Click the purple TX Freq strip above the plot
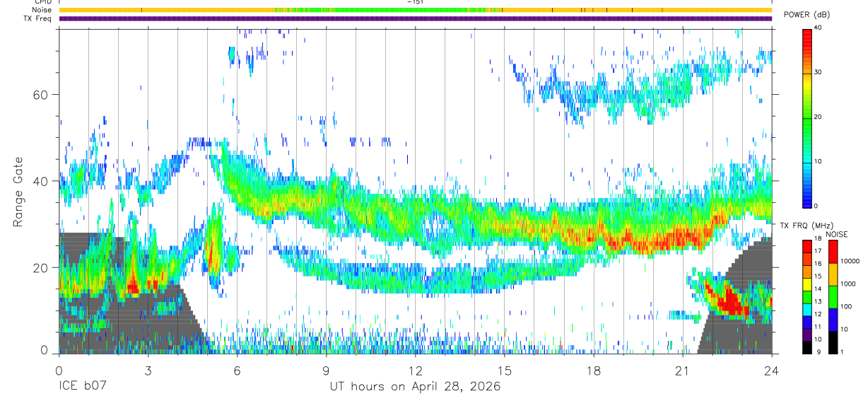Viewport: 868px width, 401px height. coord(415,18)
